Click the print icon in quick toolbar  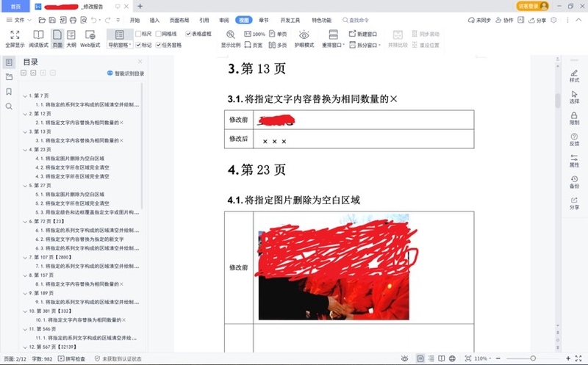tap(73, 20)
